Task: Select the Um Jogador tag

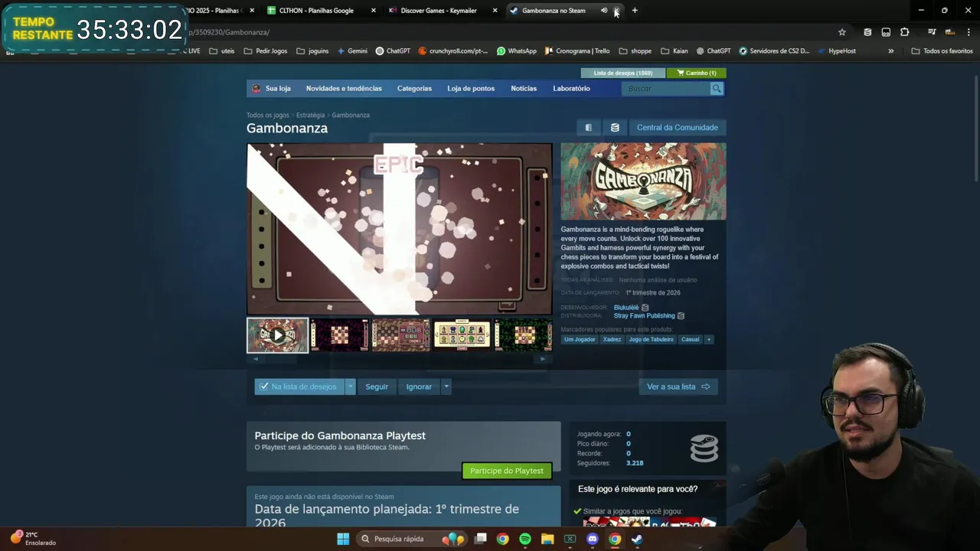Action: point(580,340)
